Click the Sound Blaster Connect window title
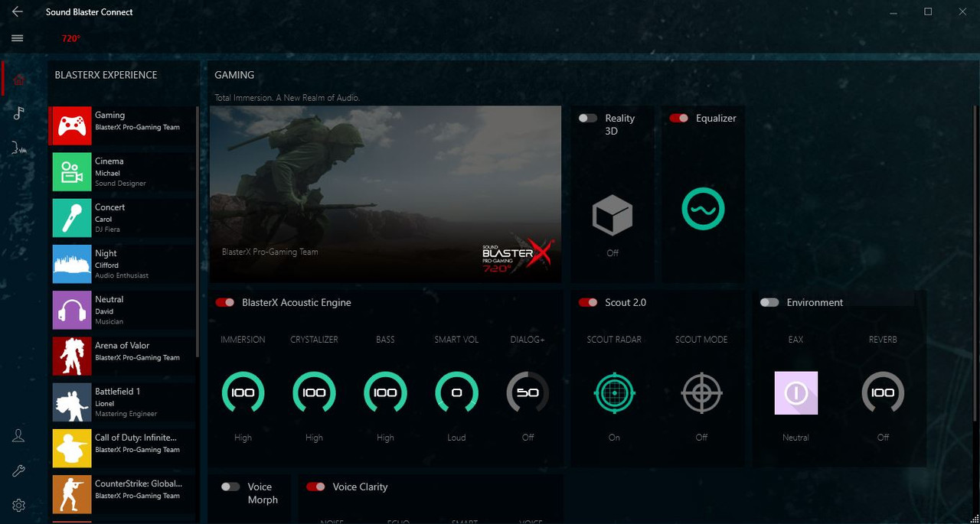980x524 pixels. coord(89,12)
